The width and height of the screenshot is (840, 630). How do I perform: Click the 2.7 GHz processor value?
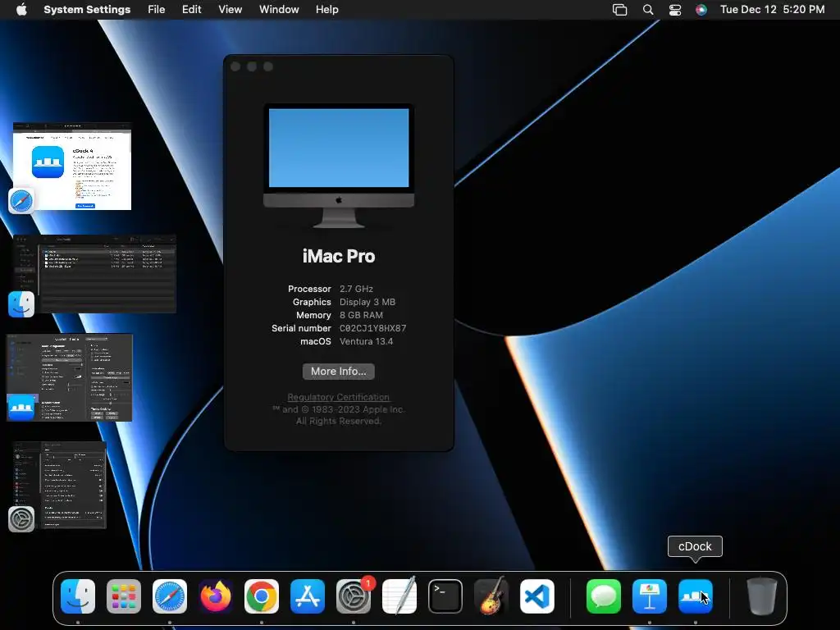[356, 289]
